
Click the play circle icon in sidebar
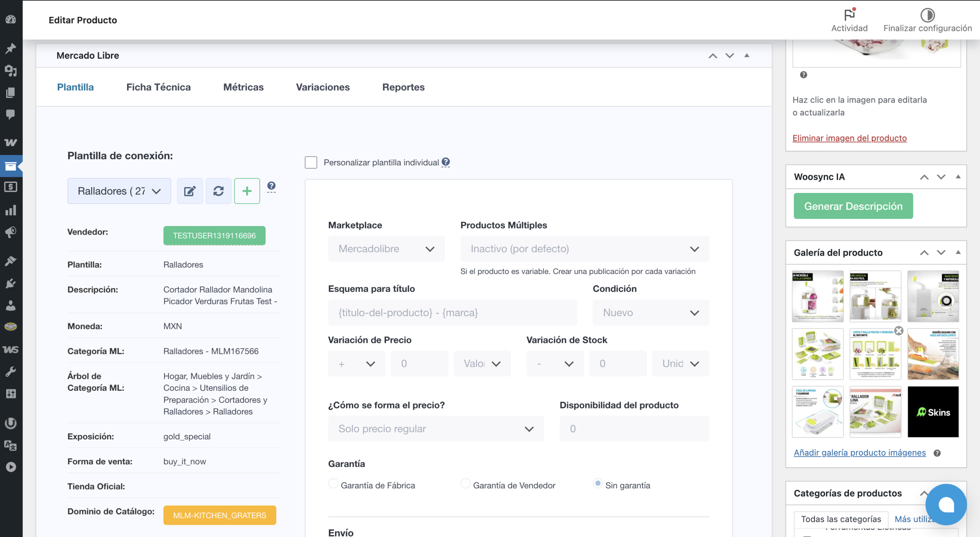click(11, 467)
